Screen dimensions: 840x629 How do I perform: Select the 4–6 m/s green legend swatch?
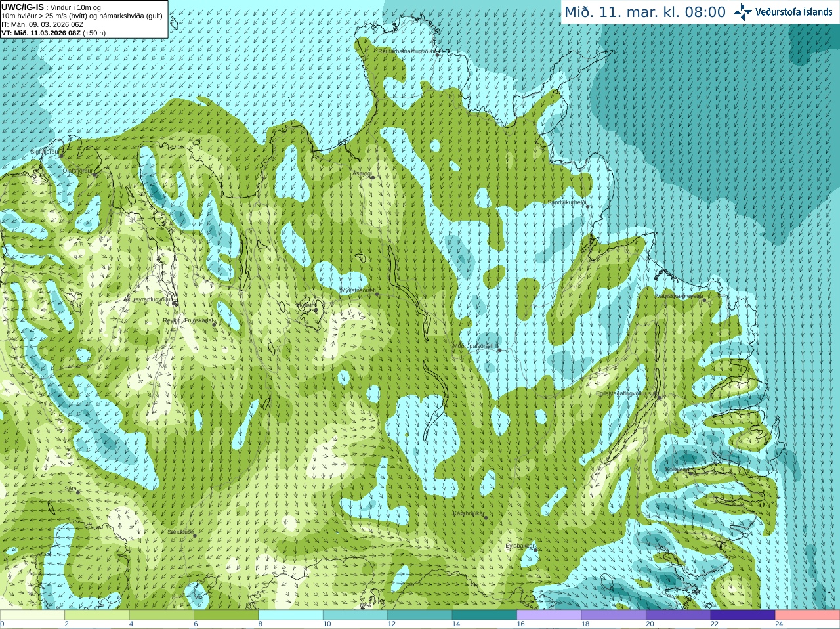click(x=161, y=615)
